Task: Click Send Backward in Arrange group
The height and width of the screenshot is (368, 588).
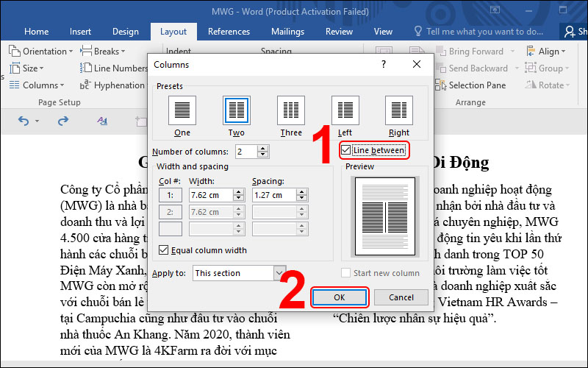Action: click(x=472, y=68)
